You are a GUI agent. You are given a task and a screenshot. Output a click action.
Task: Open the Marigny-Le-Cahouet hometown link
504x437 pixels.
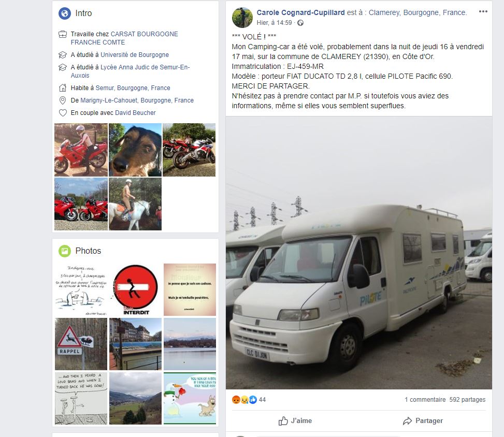(x=137, y=100)
